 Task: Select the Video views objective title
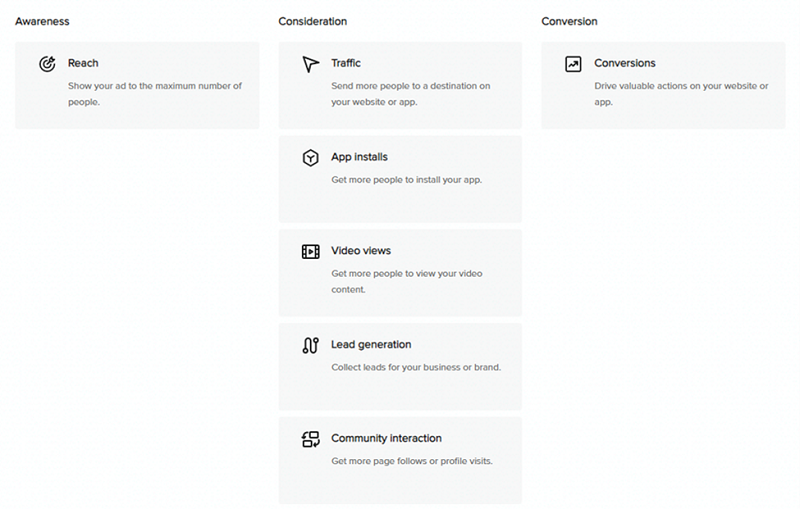pos(361,251)
